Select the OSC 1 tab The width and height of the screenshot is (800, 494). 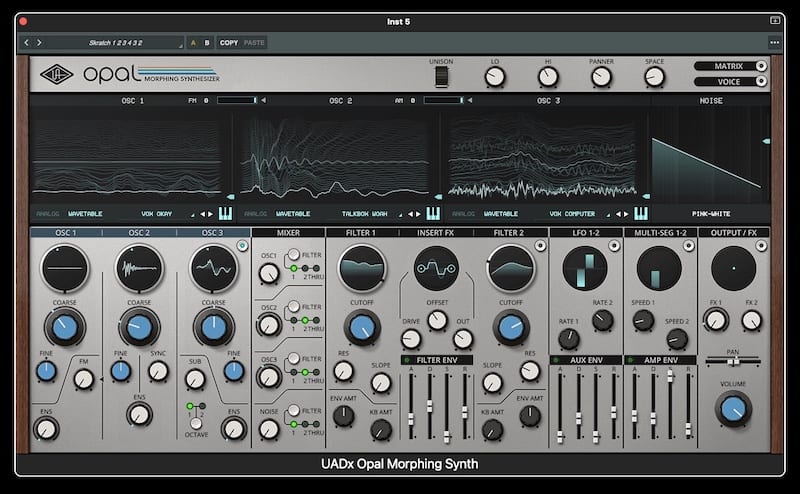click(x=66, y=233)
